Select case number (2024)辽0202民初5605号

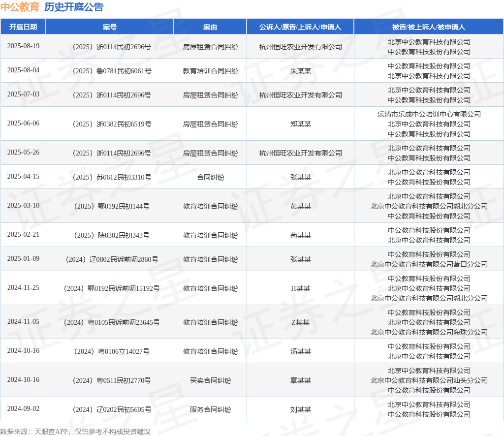112,409
